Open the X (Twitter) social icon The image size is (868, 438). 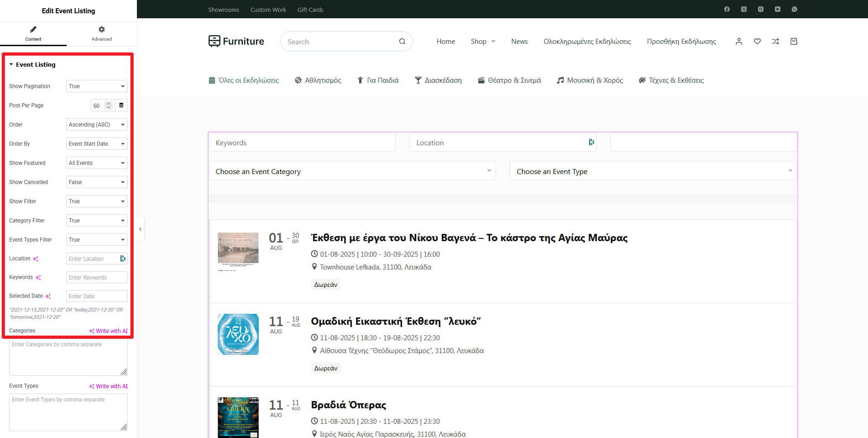[x=744, y=9]
